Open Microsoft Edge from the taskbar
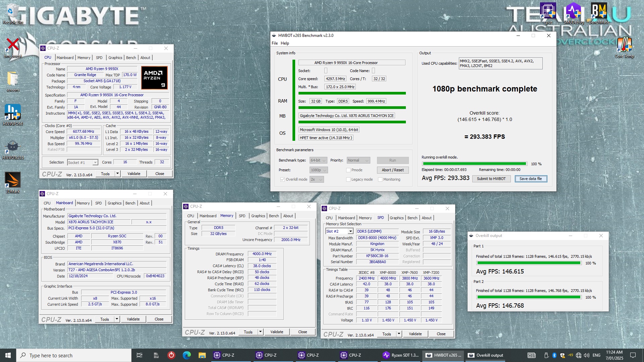This screenshot has height=362, width=644. pos(187,355)
